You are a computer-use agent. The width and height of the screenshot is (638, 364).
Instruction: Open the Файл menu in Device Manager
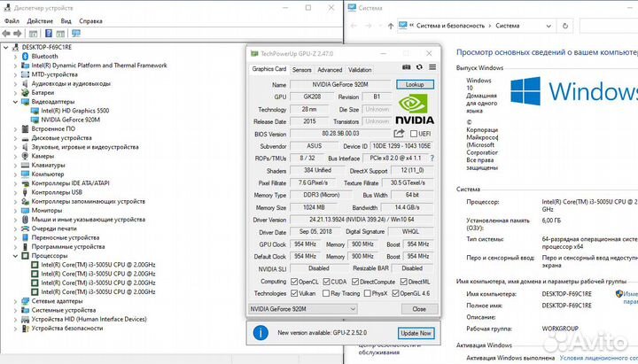click(x=12, y=21)
